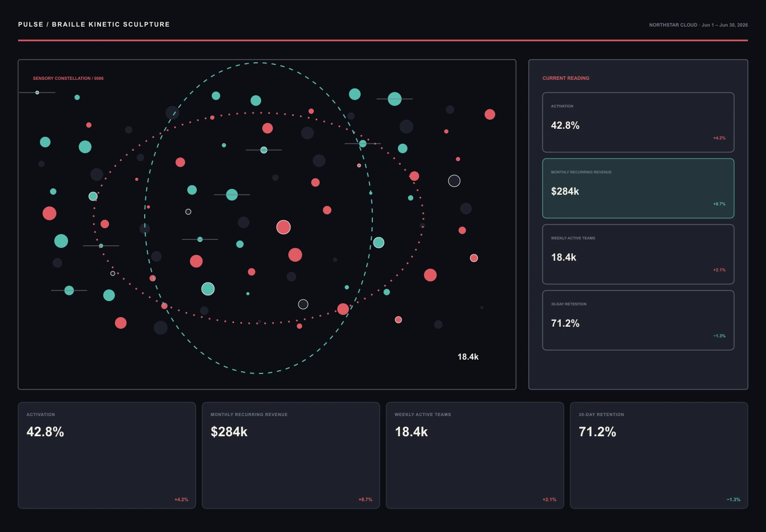Open the large Monthly Recurring Revenue summary card
Image resolution: width=766 pixels, height=532 pixels.
(291, 455)
